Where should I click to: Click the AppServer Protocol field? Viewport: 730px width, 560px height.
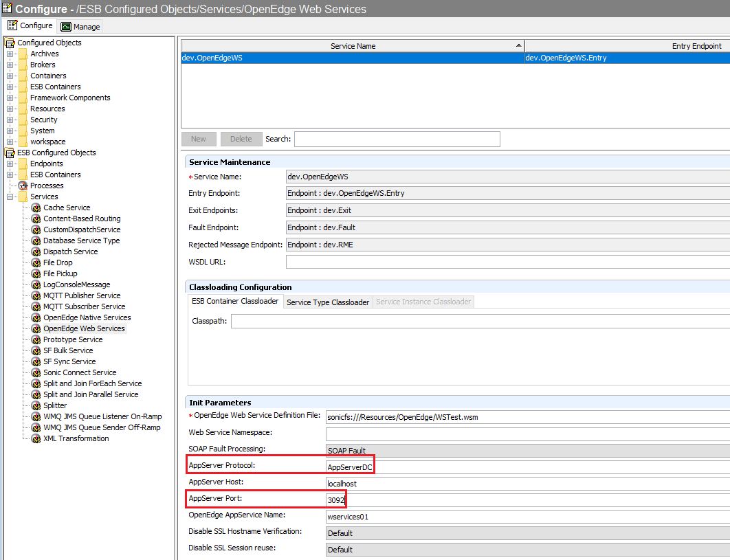coord(528,467)
